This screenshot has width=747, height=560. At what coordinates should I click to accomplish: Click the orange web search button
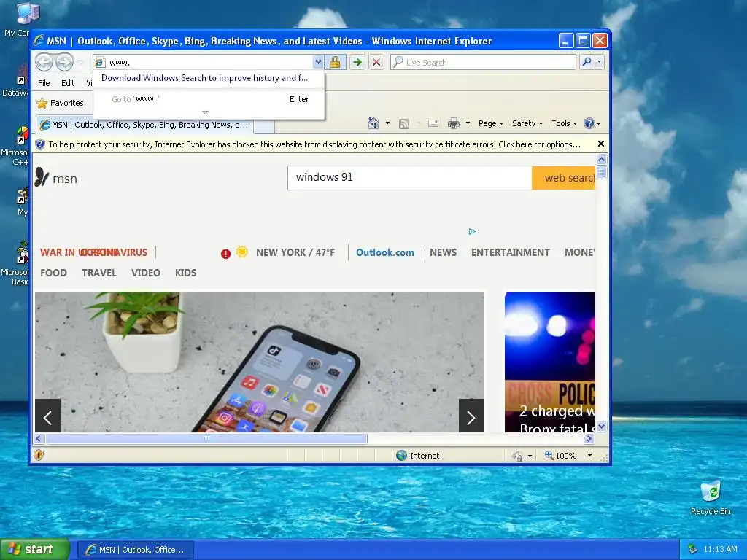[564, 178]
